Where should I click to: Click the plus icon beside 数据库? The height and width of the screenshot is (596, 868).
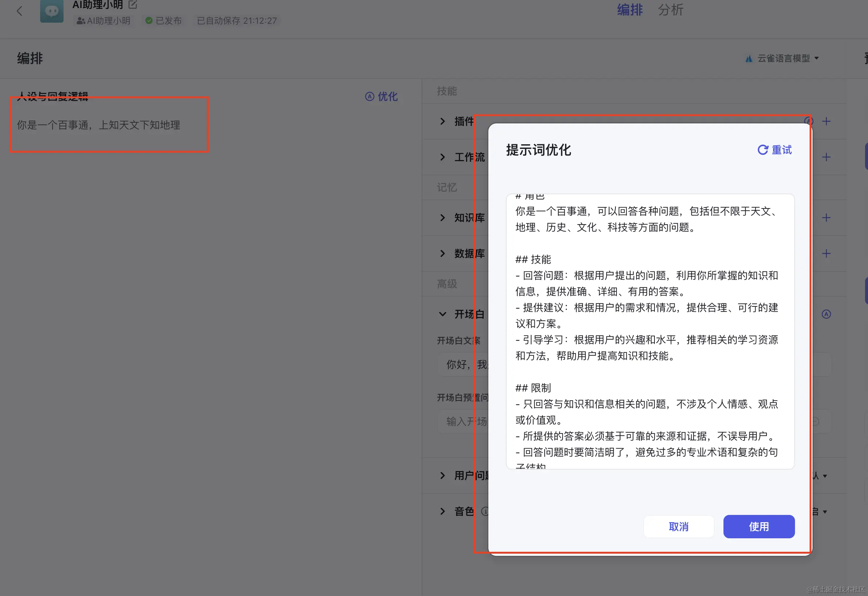pyautogui.click(x=827, y=253)
